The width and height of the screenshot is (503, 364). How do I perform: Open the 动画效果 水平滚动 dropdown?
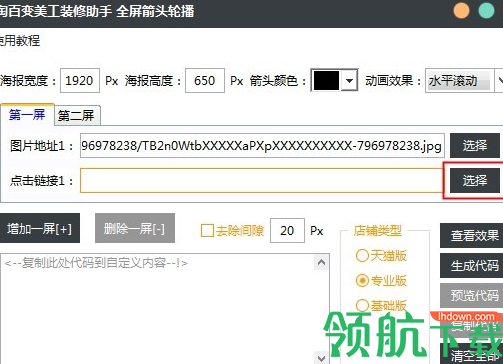[463, 80]
